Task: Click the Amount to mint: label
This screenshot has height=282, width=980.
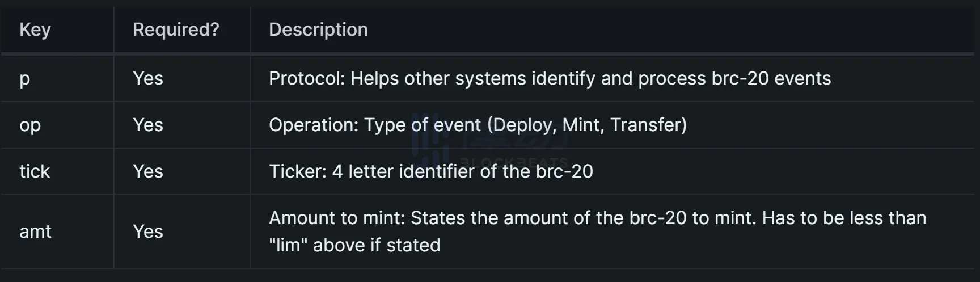Action: (x=337, y=218)
